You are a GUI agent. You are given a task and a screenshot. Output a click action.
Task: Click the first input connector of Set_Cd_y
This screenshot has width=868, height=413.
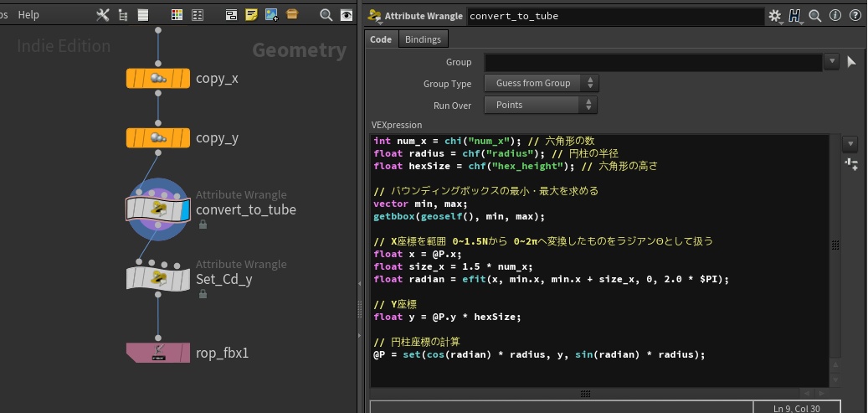(x=139, y=261)
